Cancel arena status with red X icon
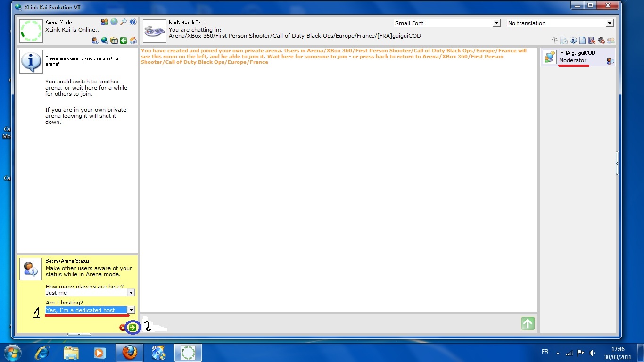 coord(123,328)
